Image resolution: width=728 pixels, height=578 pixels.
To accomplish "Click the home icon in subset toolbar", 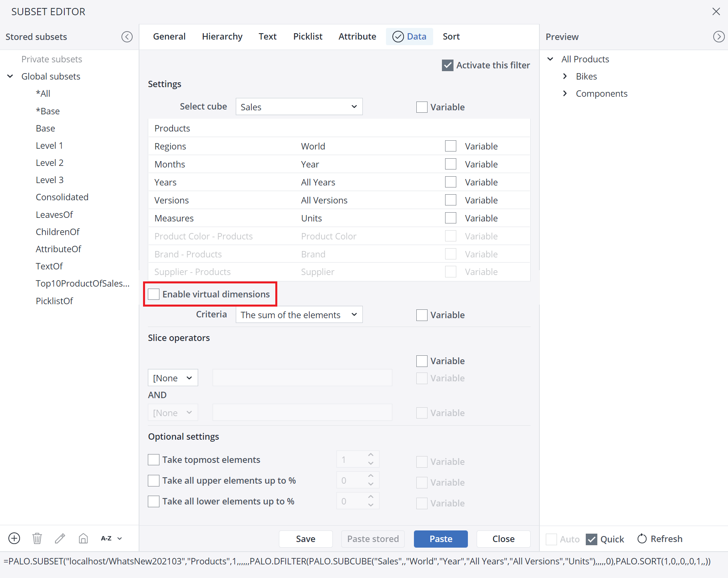I will click(x=83, y=538).
